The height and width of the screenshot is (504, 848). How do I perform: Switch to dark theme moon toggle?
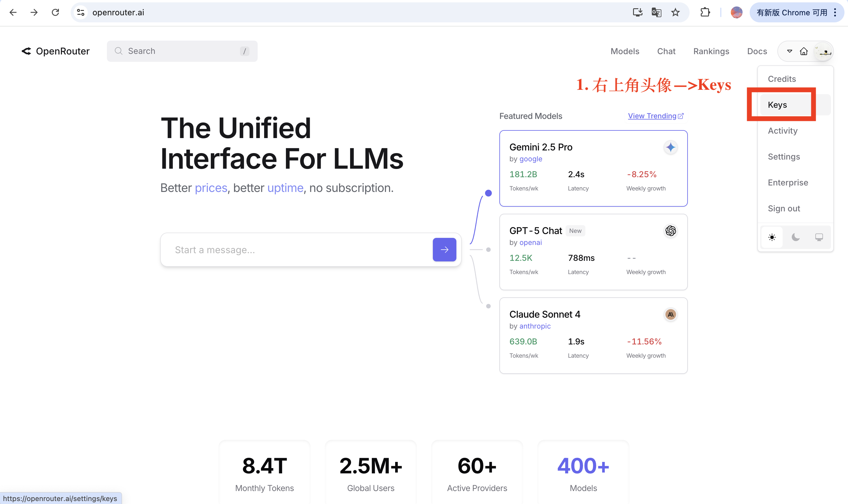click(x=795, y=237)
